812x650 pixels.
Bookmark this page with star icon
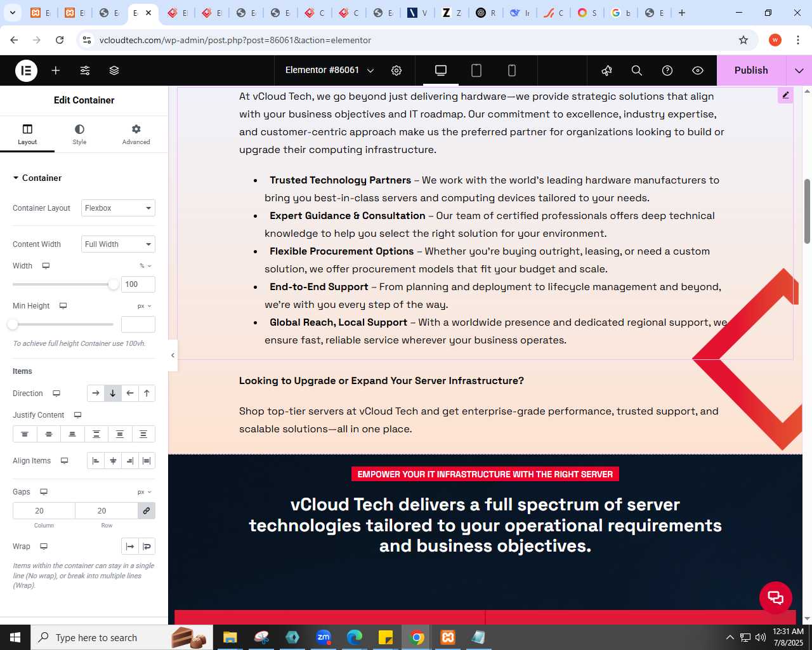(743, 40)
